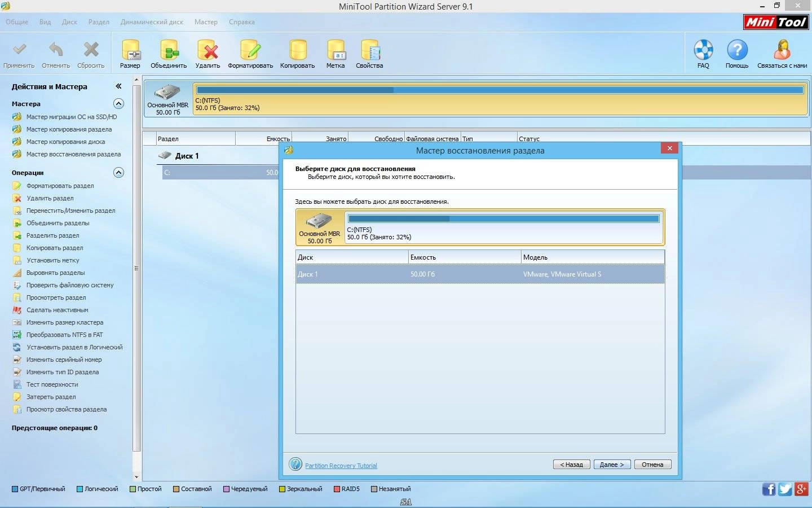Viewport: 812px width, 508px height.
Task: Click the Емкость column header in wizard
Action: click(465, 257)
